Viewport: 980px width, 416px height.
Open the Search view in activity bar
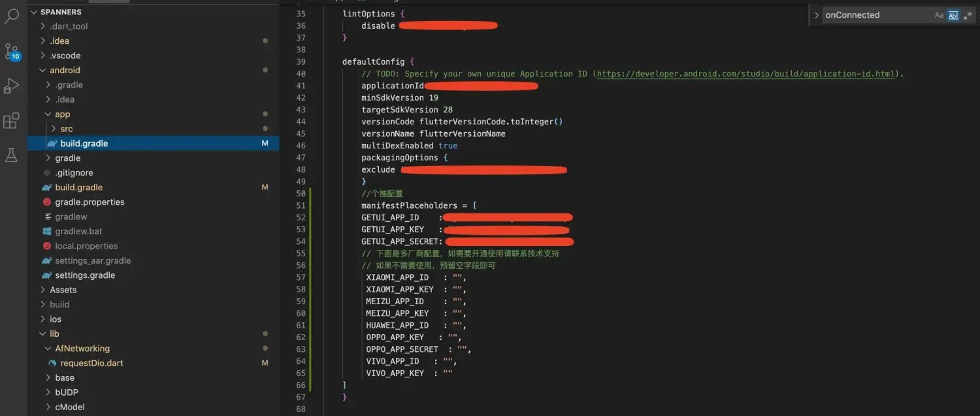pos(12,17)
